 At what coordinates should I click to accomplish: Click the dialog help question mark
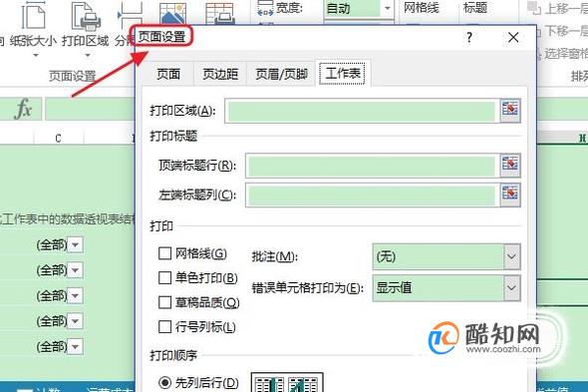click(x=469, y=37)
